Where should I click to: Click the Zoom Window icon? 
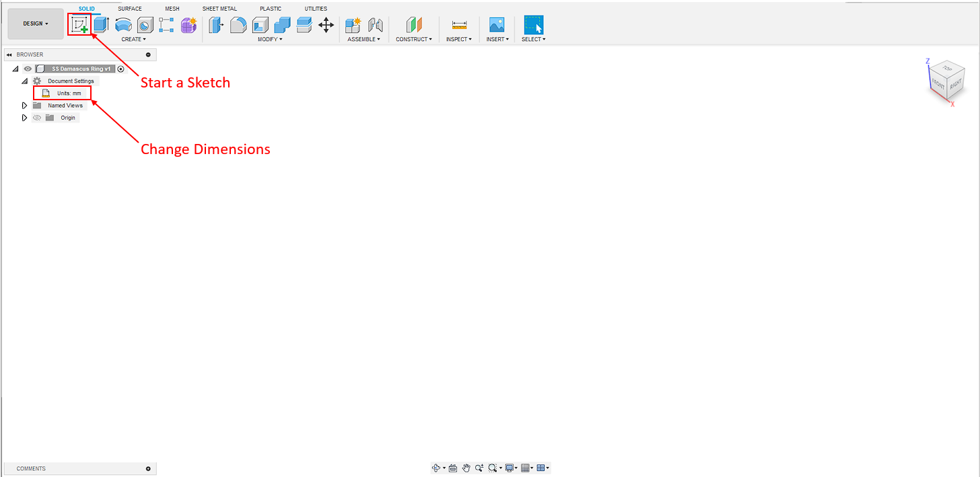click(x=493, y=468)
